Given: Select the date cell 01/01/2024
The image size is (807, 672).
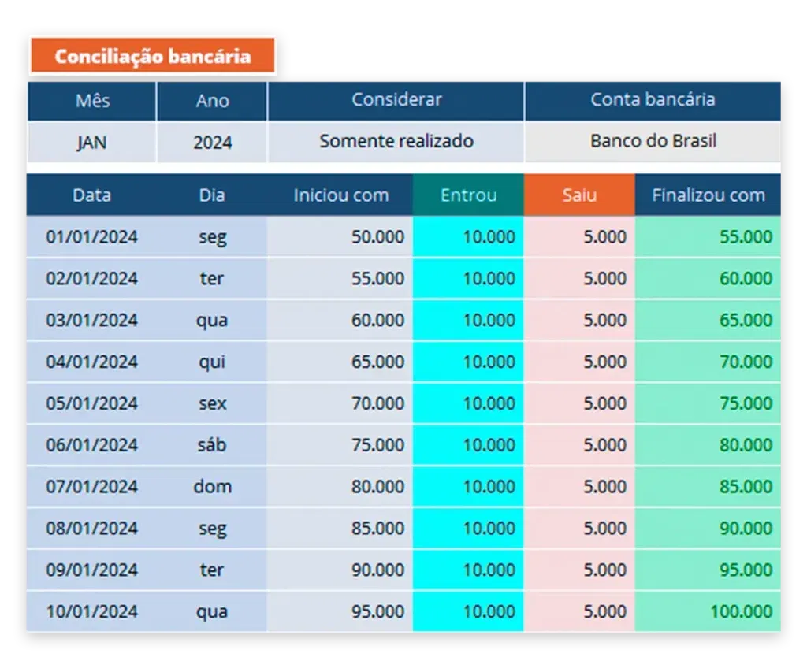Looking at the screenshot, I should click(x=91, y=237).
